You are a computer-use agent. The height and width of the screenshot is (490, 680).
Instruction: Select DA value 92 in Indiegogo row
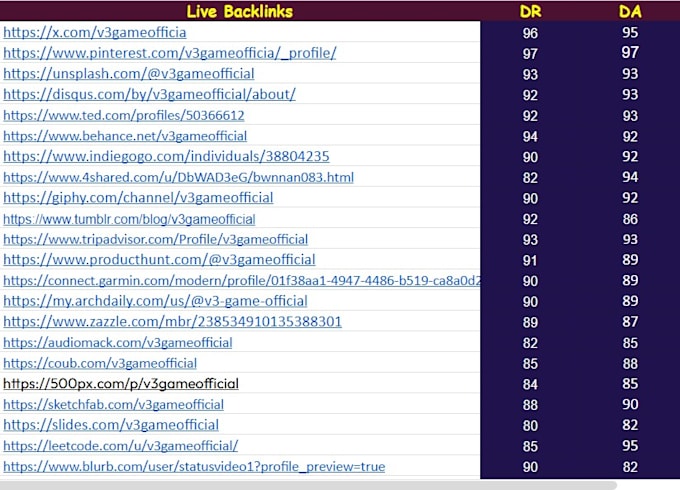[x=630, y=156]
